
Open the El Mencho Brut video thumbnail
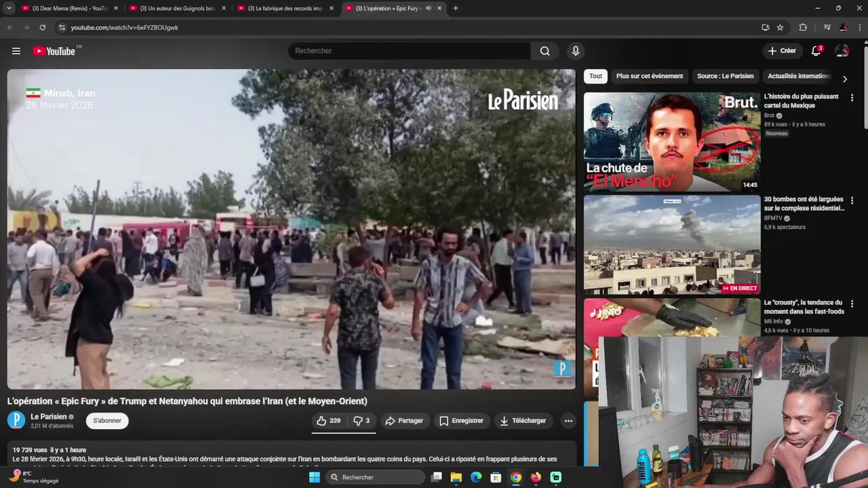pos(672,142)
